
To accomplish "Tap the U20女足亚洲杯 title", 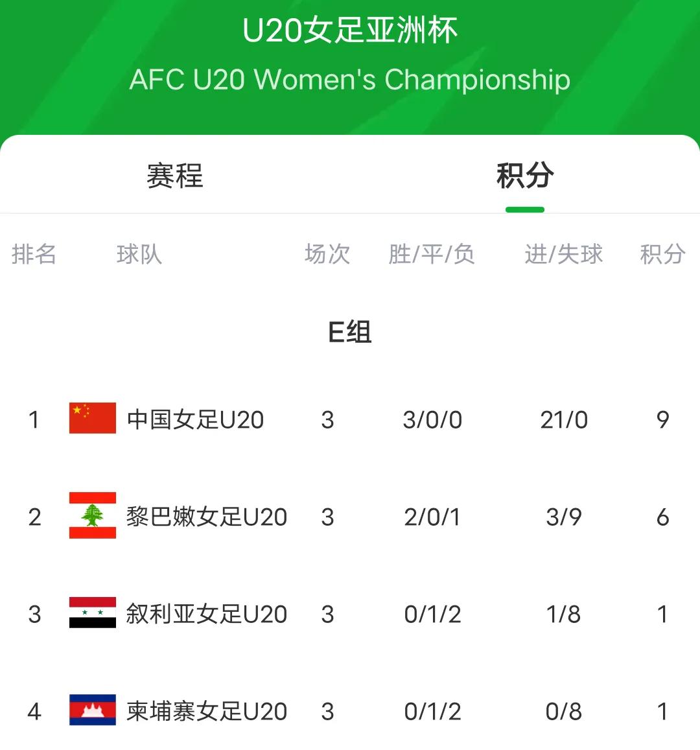I will 350,30.
